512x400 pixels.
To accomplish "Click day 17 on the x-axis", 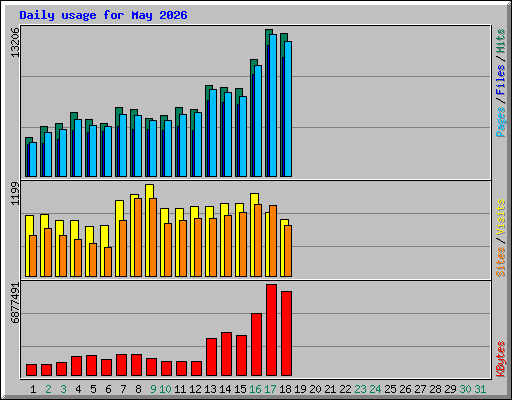I will tap(270, 389).
